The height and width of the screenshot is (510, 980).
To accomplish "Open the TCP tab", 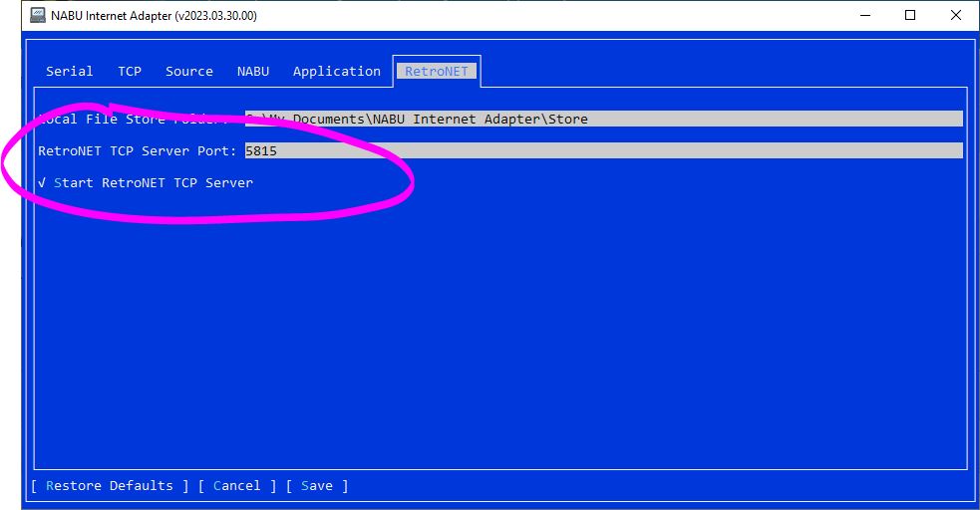I will (x=130, y=71).
